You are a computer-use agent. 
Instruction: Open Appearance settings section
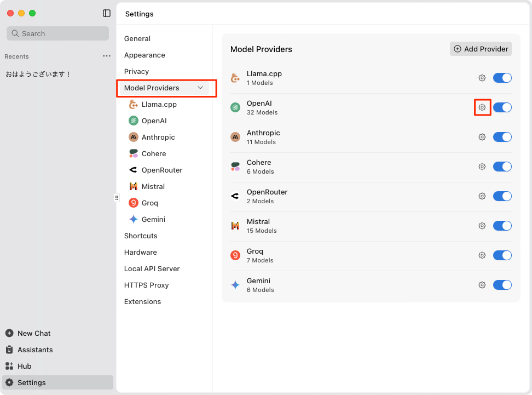(x=144, y=55)
